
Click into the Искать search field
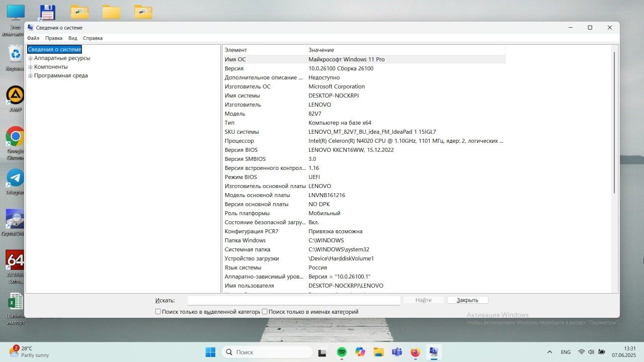[294, 300]
